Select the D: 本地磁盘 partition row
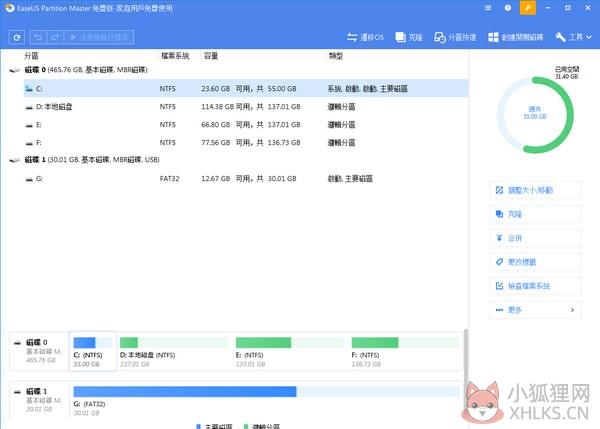The width and height of the screenshot is (600, 429). tap(246, 106)
